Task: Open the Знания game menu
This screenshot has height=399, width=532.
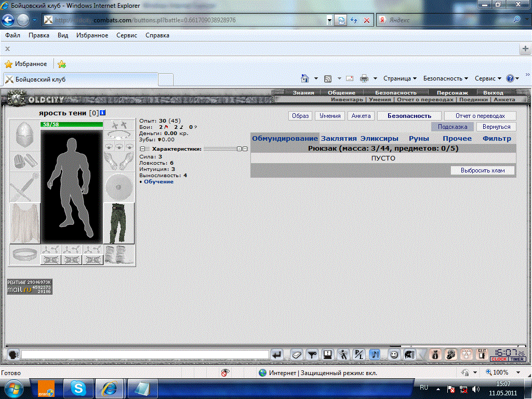Action: click(303, 92)
